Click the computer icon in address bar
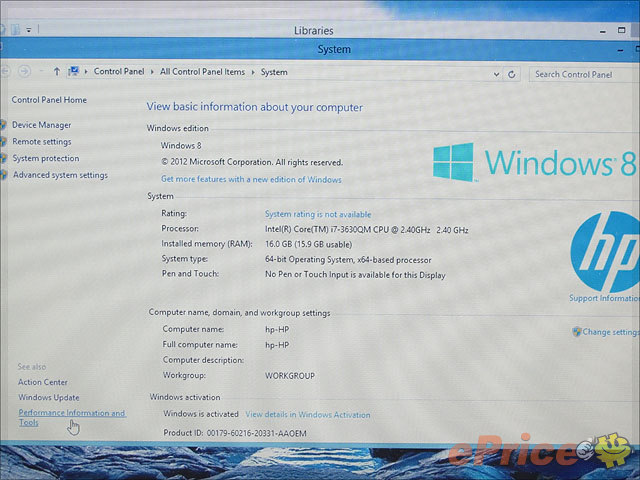Screen dimensions: 640x480 [x=76, y=72]
